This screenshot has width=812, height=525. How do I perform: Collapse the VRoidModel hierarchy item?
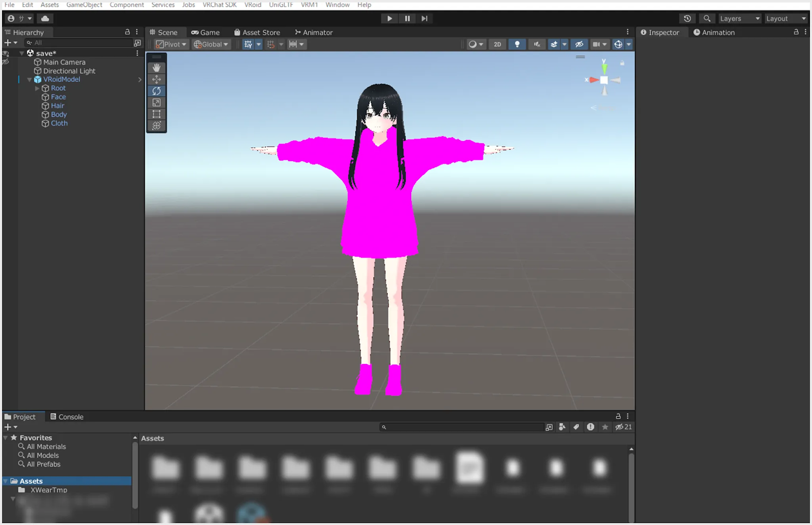point(29,79)
